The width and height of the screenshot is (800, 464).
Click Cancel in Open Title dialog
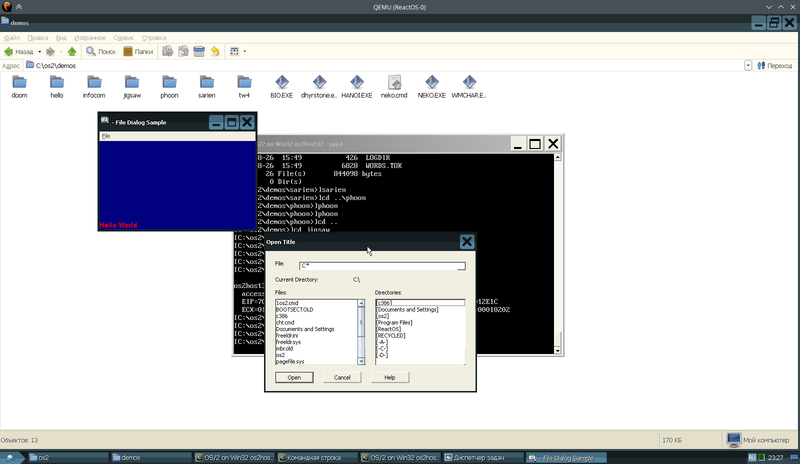(x=342, y=377)
